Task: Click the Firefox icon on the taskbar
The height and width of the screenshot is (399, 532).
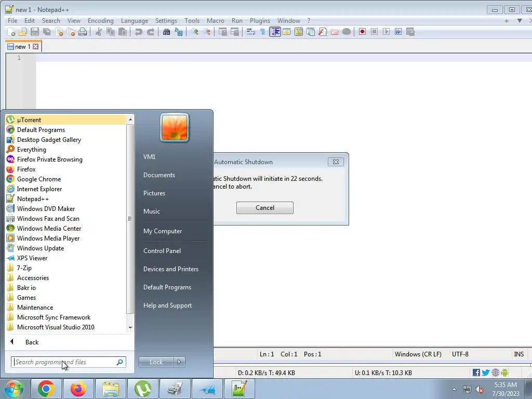Action: pos(78,389)
